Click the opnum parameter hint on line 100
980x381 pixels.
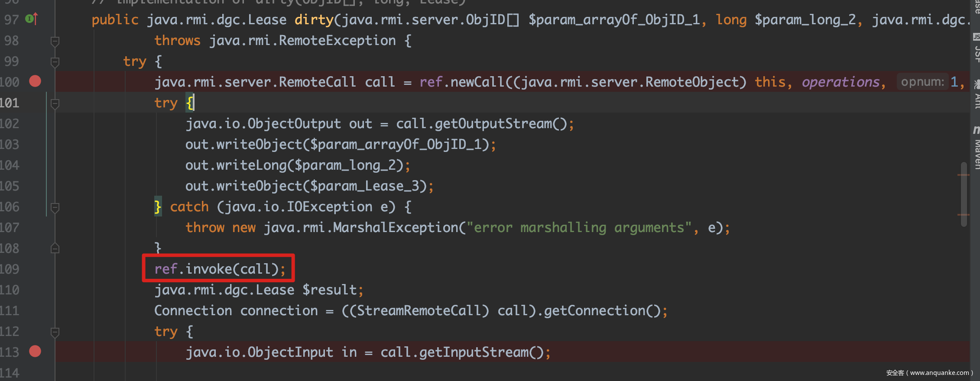tap(922, 82)
